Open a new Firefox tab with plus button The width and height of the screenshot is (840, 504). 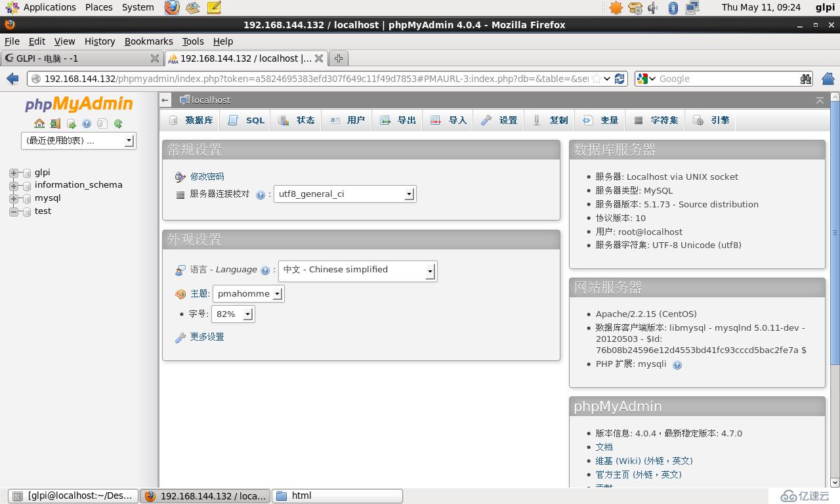point(339,58)
